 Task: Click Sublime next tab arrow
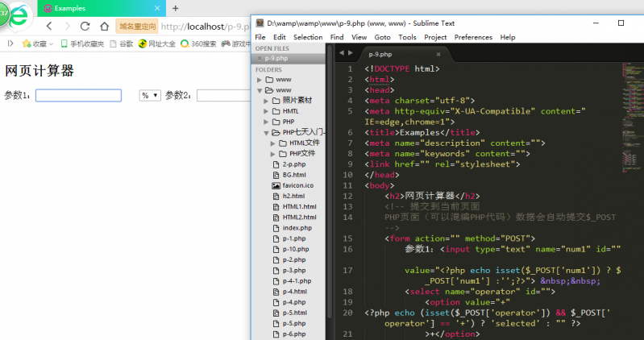pos(351,52)
